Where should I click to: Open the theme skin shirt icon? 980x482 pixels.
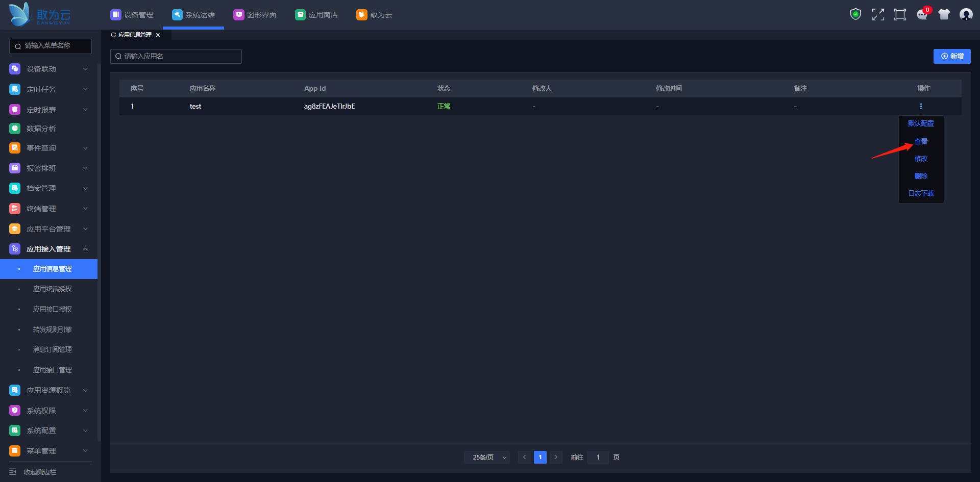944,14
